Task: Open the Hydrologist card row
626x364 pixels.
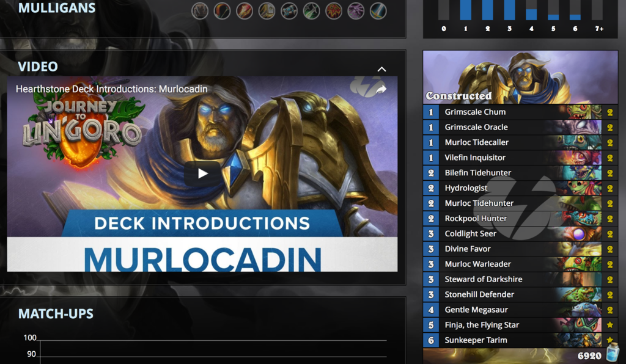Action: tap(520, 187)
